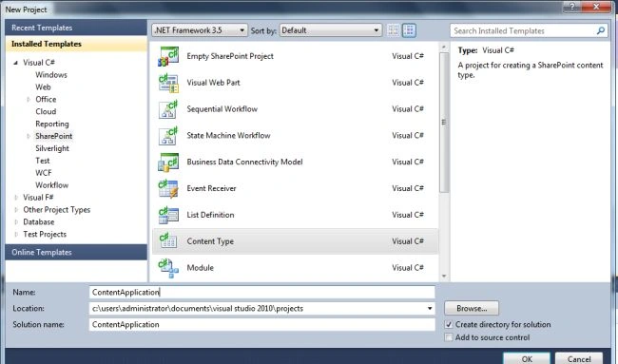
Task: Click the OK button
Action: pos(527,358)
